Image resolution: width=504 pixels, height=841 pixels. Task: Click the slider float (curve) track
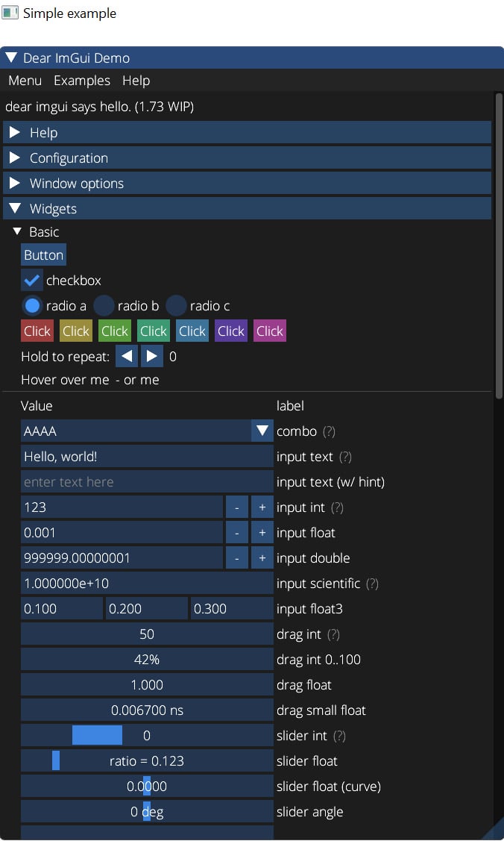148,787
